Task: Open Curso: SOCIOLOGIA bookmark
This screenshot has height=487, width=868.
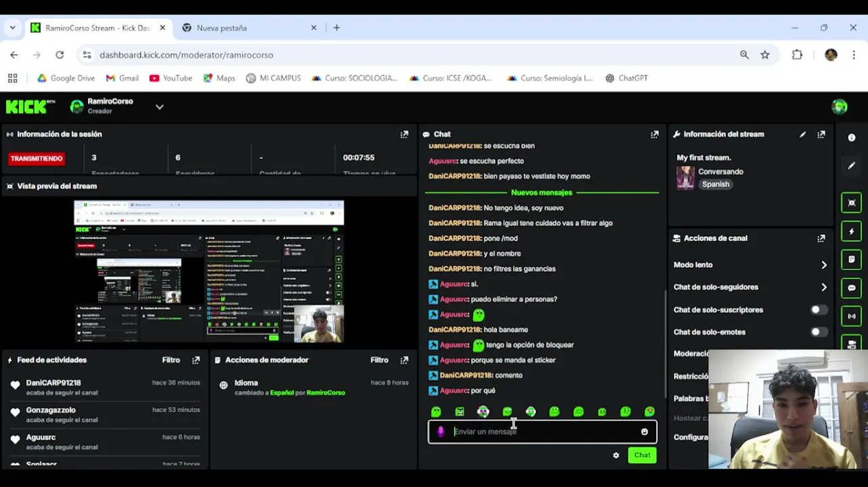Action: [x=355, y=78]
